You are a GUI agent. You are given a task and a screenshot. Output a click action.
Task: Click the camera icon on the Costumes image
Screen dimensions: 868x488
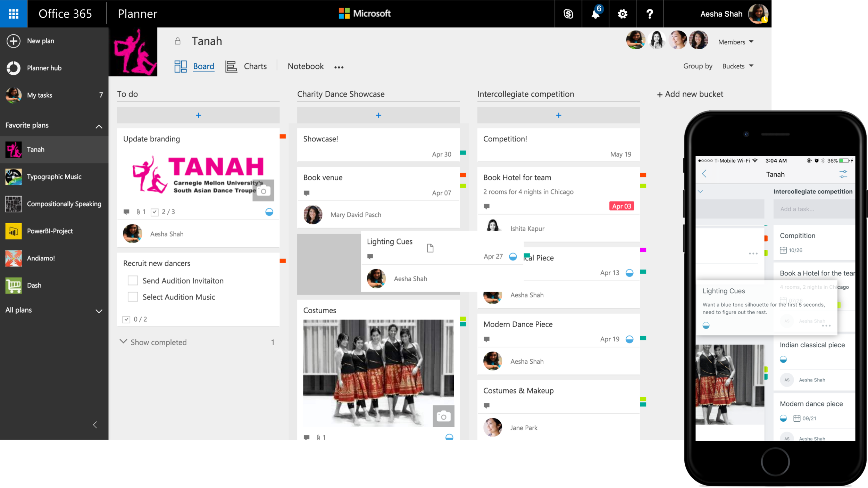443,416
